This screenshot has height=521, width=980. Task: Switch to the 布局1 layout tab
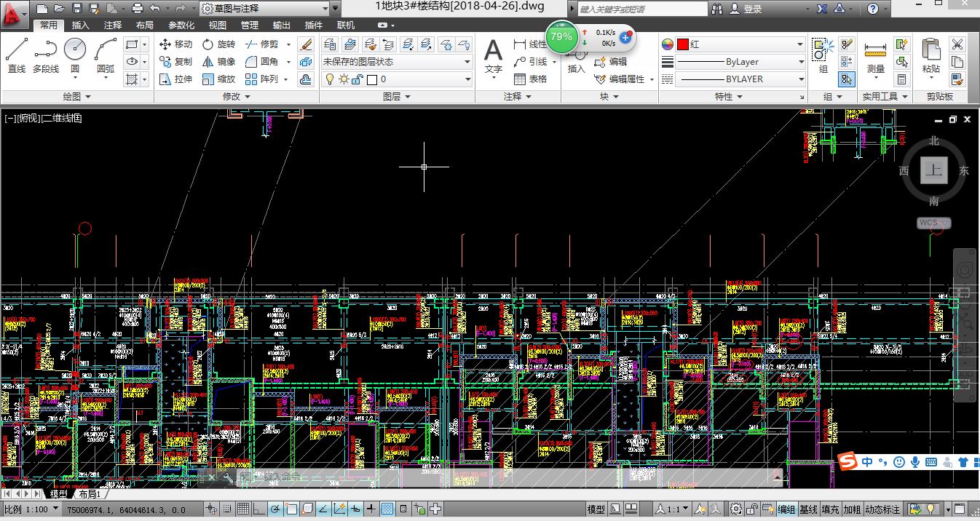coord(90,494)
